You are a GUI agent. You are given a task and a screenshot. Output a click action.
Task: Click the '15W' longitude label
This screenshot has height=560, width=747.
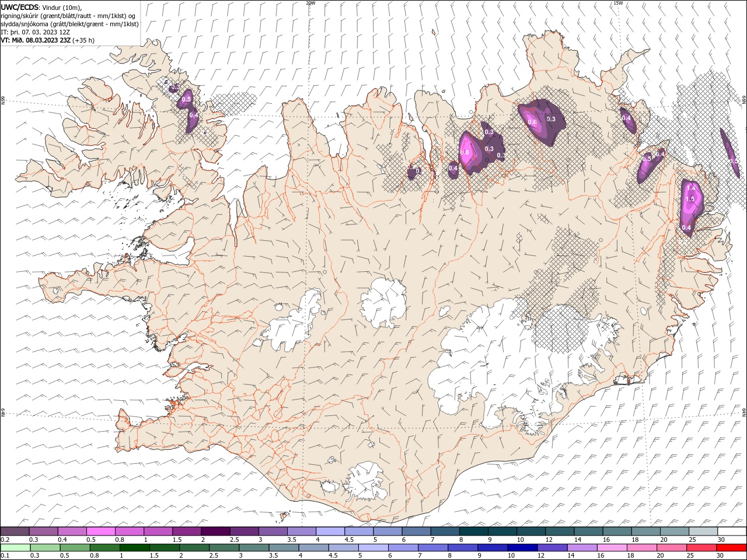pos(618,3)
